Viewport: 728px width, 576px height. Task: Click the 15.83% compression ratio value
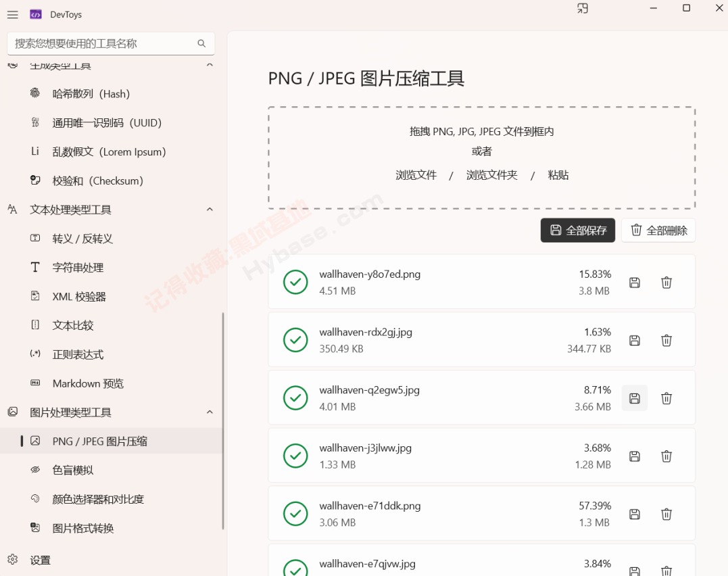595,274
